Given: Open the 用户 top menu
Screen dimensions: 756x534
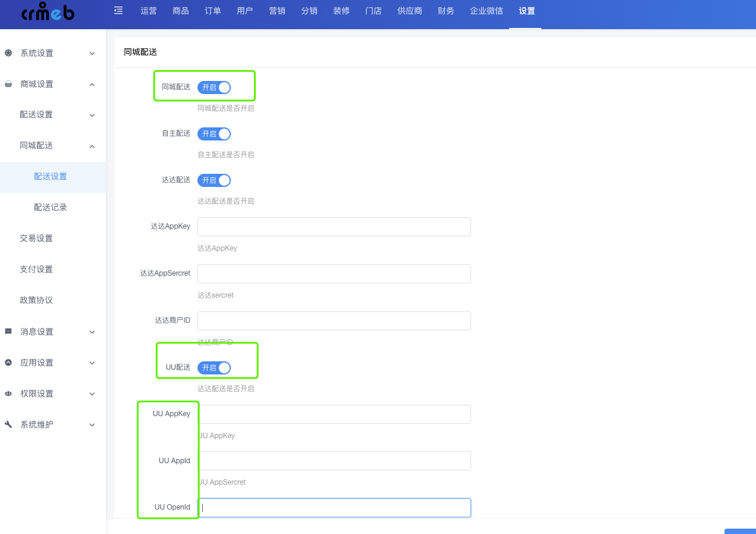Looking at the screenshot, I should [x=245, y=11].
